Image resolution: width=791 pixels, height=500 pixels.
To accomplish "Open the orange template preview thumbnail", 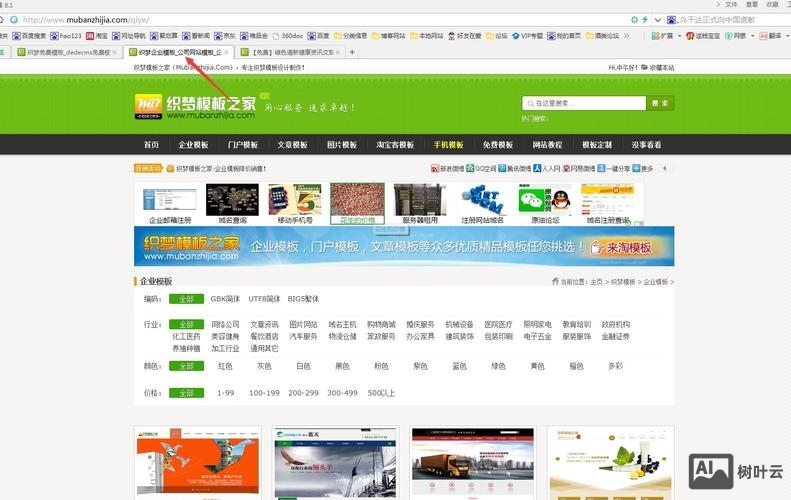I will [198, 463].
